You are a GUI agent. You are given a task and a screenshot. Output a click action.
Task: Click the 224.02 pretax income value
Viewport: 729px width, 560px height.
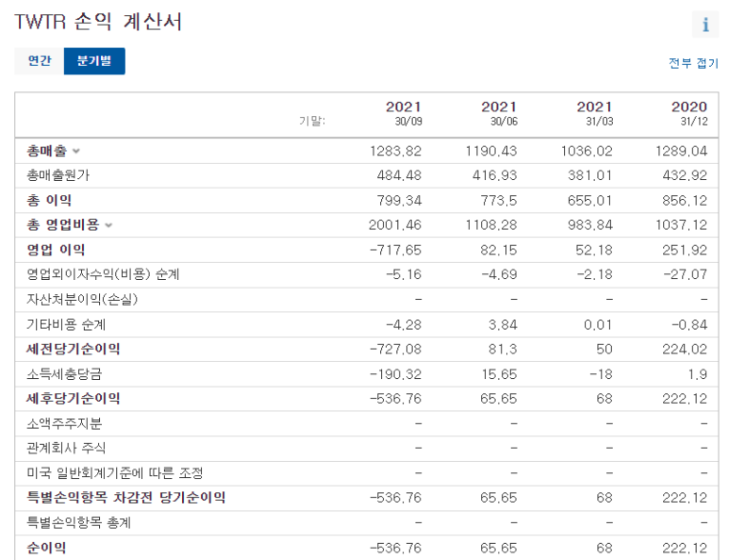coord(686,350)
